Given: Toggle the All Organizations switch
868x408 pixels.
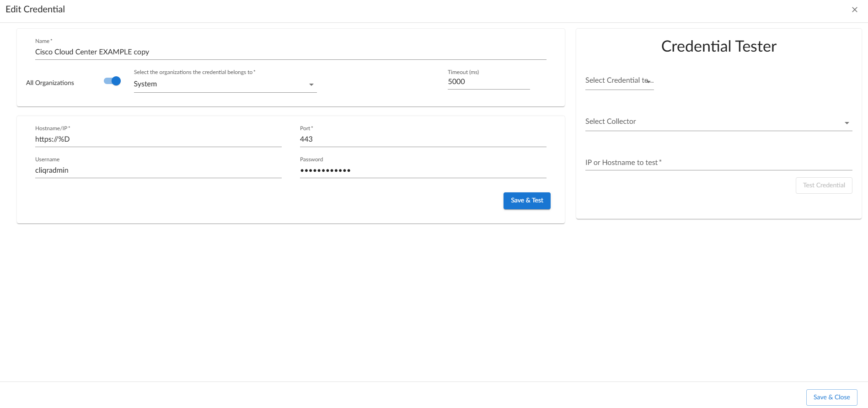Looking at the screenshot, I should click(x=112, y=81).
